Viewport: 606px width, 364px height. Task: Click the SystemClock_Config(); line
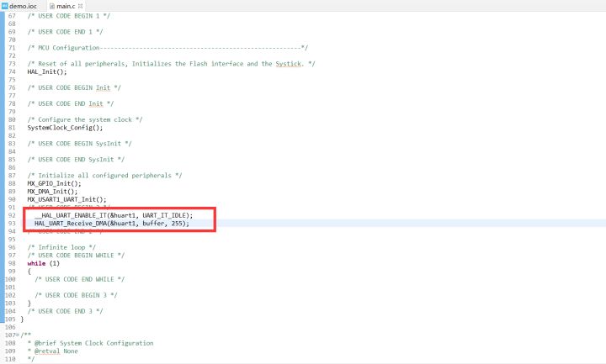(x=65, y=128)
